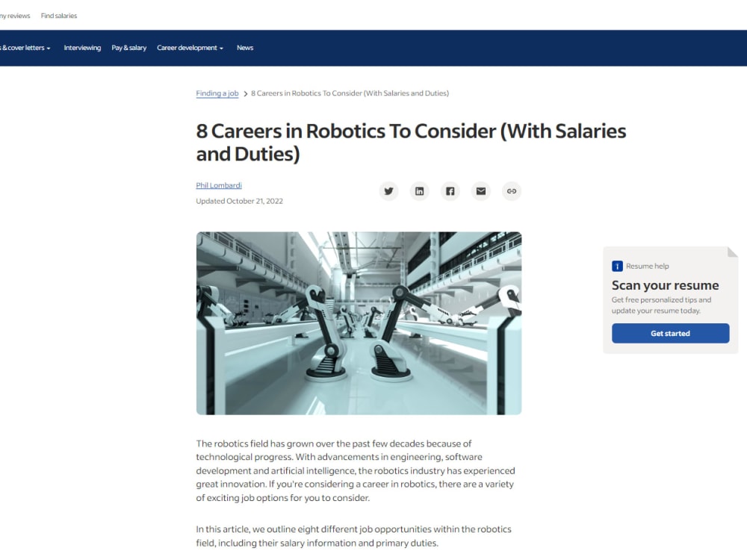Click the robotics assembly line hero image
The image size is (747, 560).
359,323
